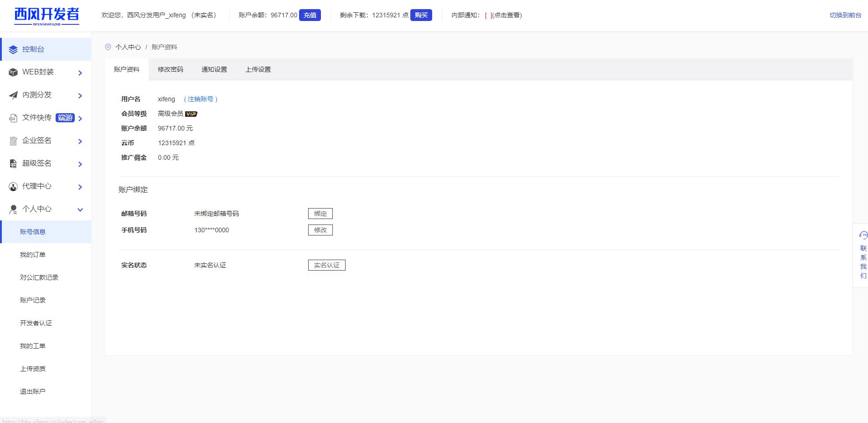Click the 文件快传 file icon
868x423 pixels.
[x=13, y=118]
